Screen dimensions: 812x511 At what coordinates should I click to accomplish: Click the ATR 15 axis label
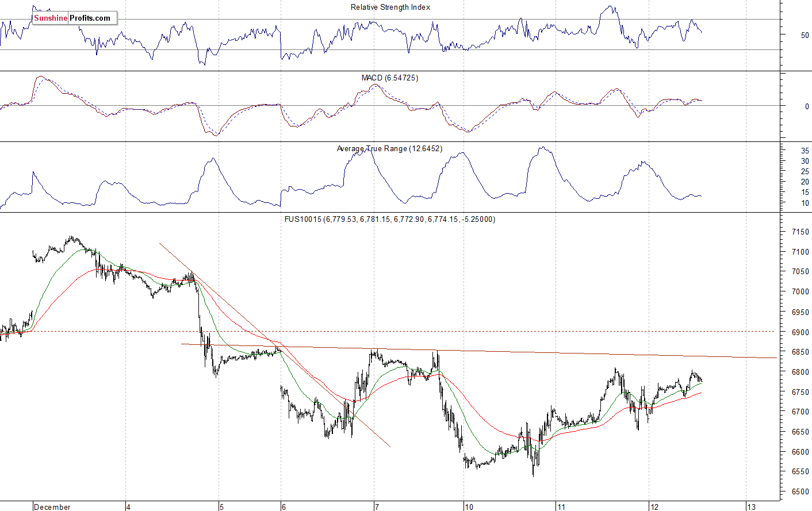pos(805,193)
